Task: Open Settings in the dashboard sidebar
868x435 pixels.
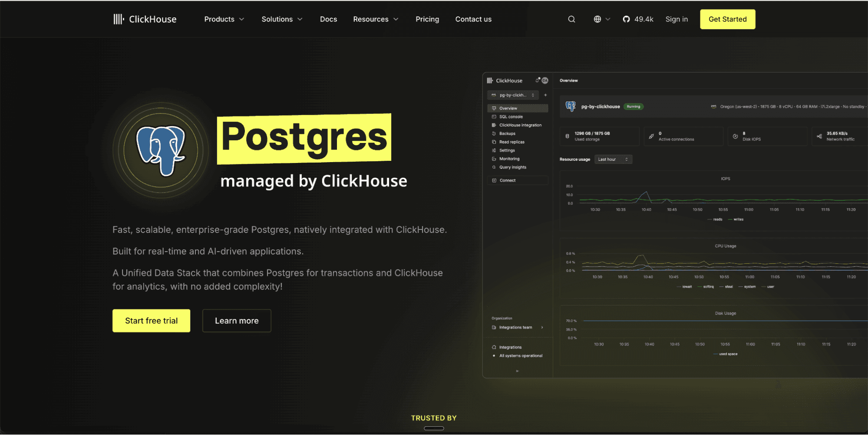Action: [x=518, y=150]
